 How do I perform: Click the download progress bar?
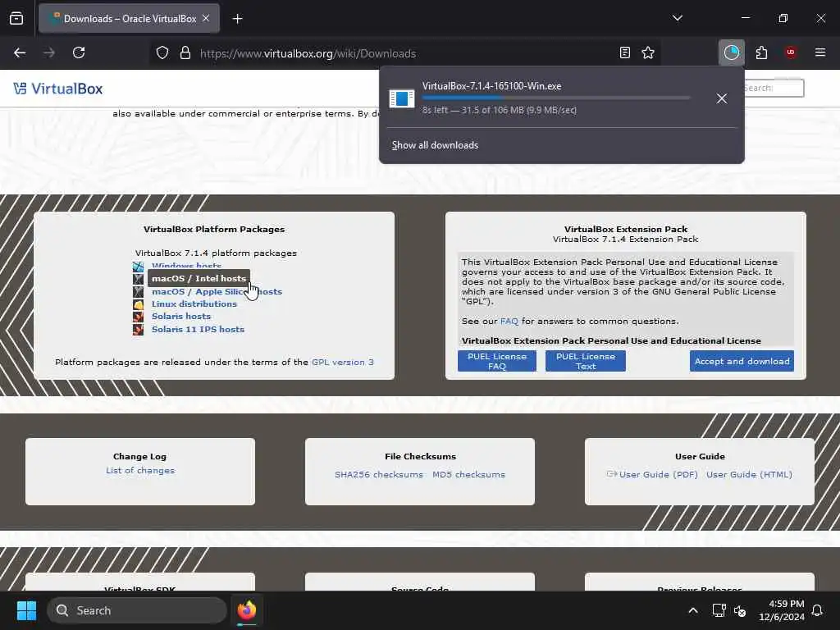pos(556,98)
